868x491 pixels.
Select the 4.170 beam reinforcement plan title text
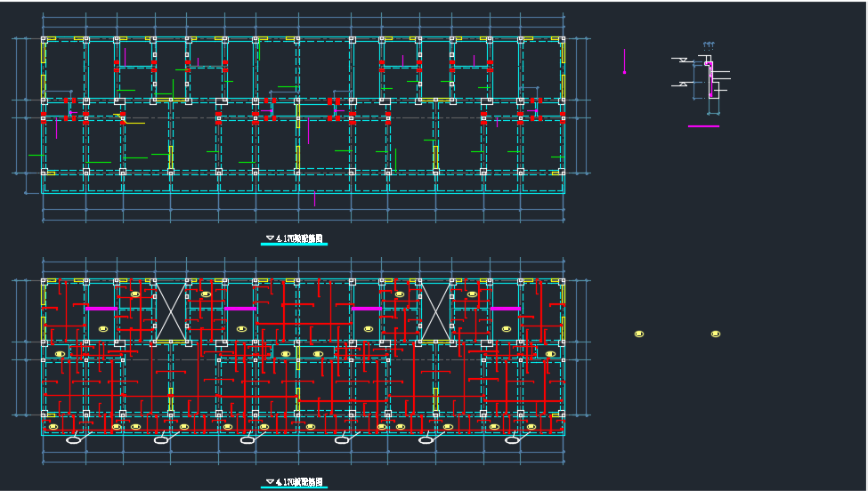click(299, 238)
